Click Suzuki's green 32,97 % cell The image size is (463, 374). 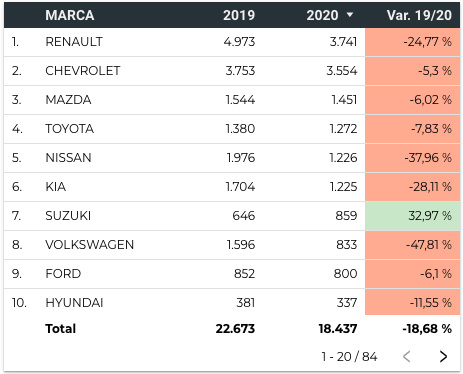pos(412,216)
